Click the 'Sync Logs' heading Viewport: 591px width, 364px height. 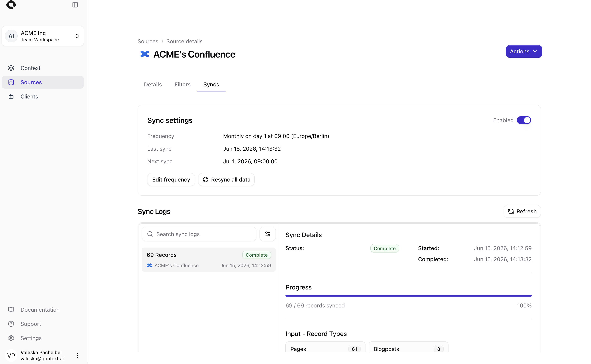tap(154, 212)
